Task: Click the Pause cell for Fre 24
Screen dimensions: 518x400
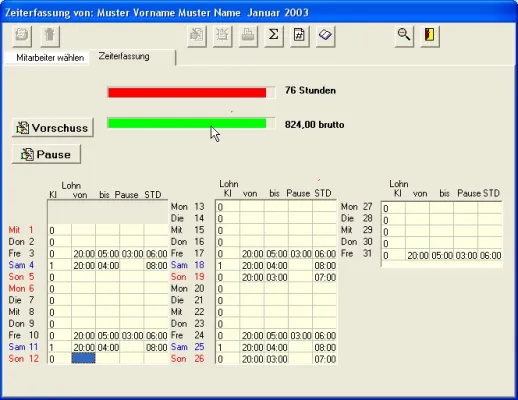Action: click(x=300, y=335)
